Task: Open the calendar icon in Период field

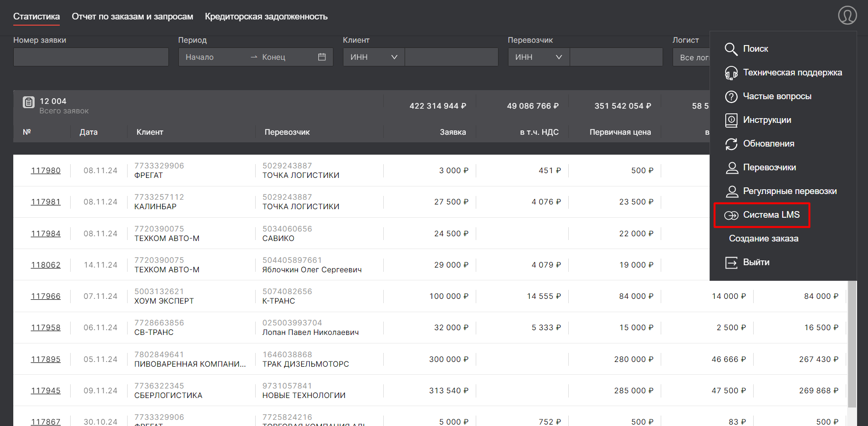Action: pos(322,57)
